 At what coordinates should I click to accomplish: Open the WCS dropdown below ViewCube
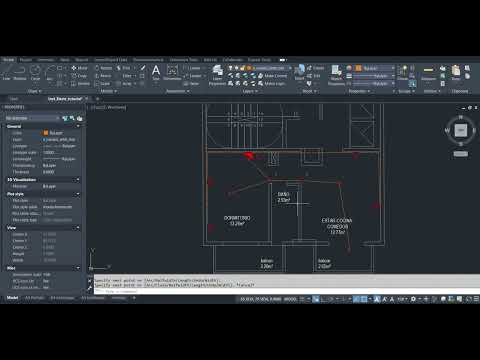point(461,154)
